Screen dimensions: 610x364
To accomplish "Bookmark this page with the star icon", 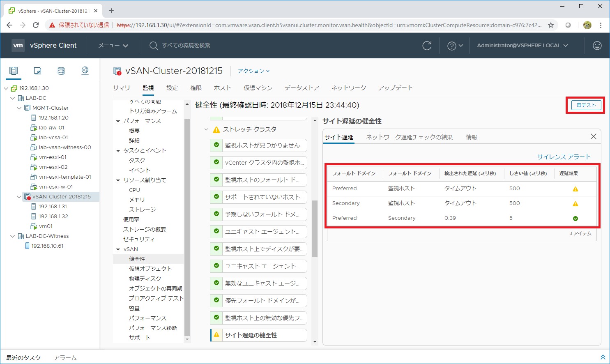I will (551, 25).
